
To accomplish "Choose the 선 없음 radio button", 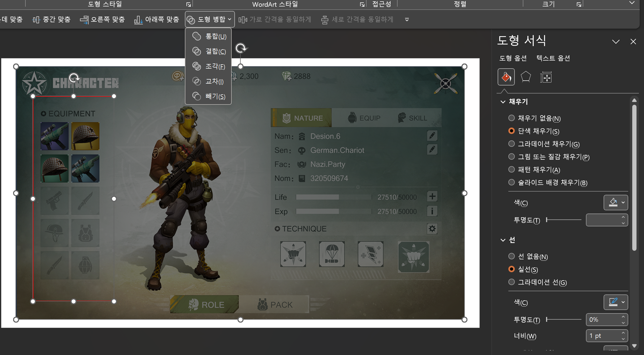I will point(511,256).
